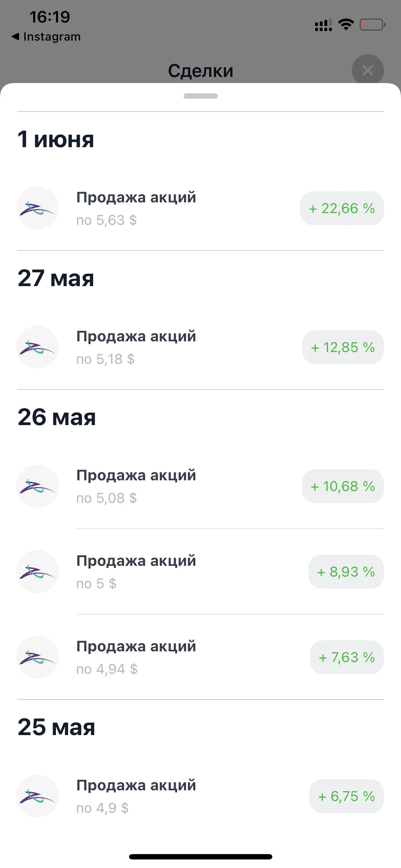Open the 25 мая Продажа акций deal
This screenshot has height=868, width=401.
click(200, 796)
